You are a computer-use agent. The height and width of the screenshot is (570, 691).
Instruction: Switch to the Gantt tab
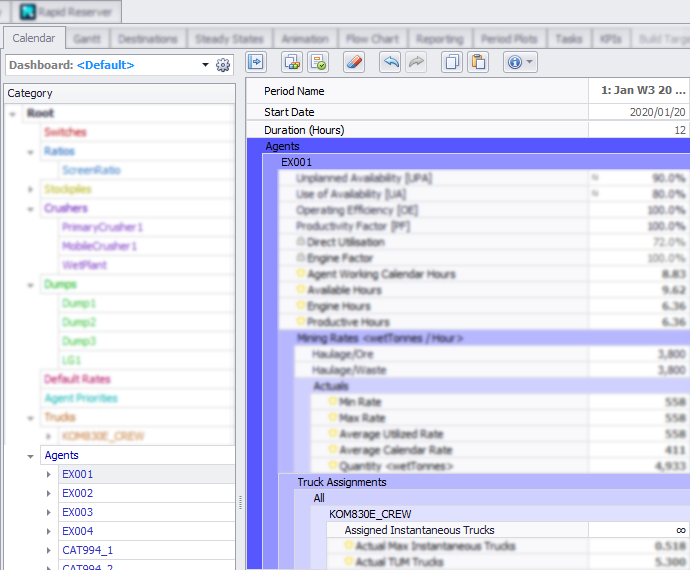(x=87, y=39)
